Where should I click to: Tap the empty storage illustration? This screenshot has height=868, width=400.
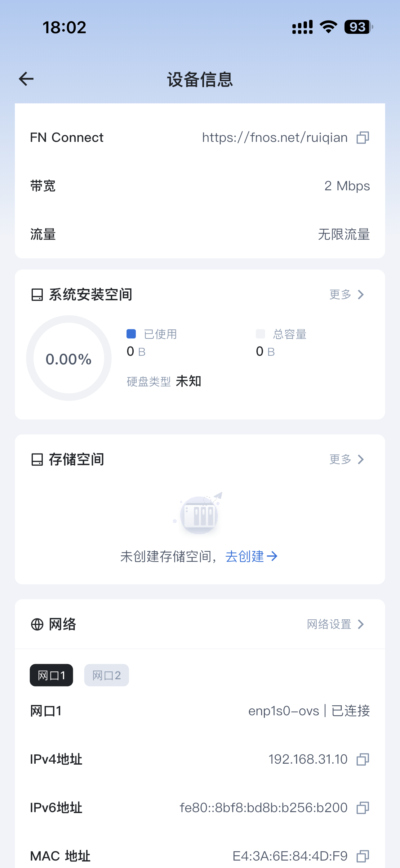coord(199,514)
